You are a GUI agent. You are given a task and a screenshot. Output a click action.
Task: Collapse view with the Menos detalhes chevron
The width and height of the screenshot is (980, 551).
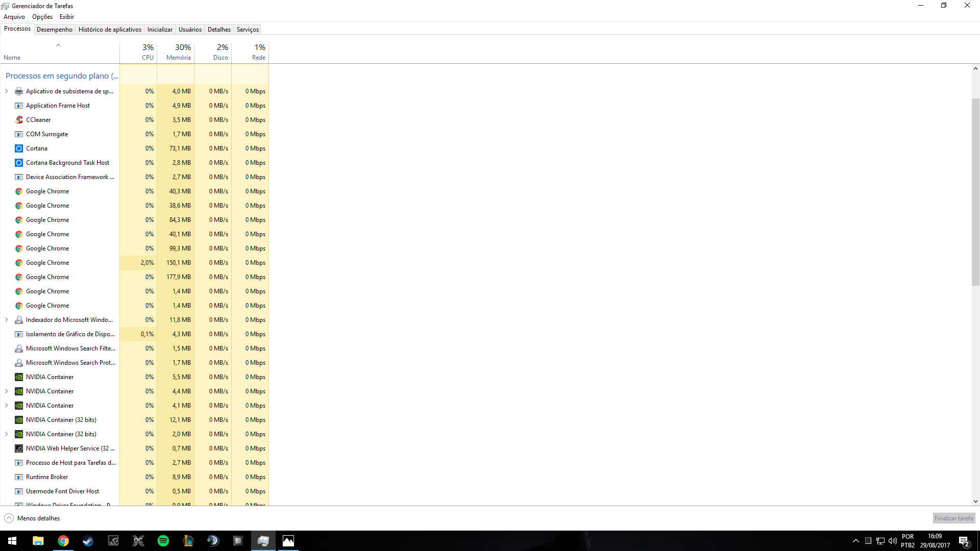tap(9, 518)
